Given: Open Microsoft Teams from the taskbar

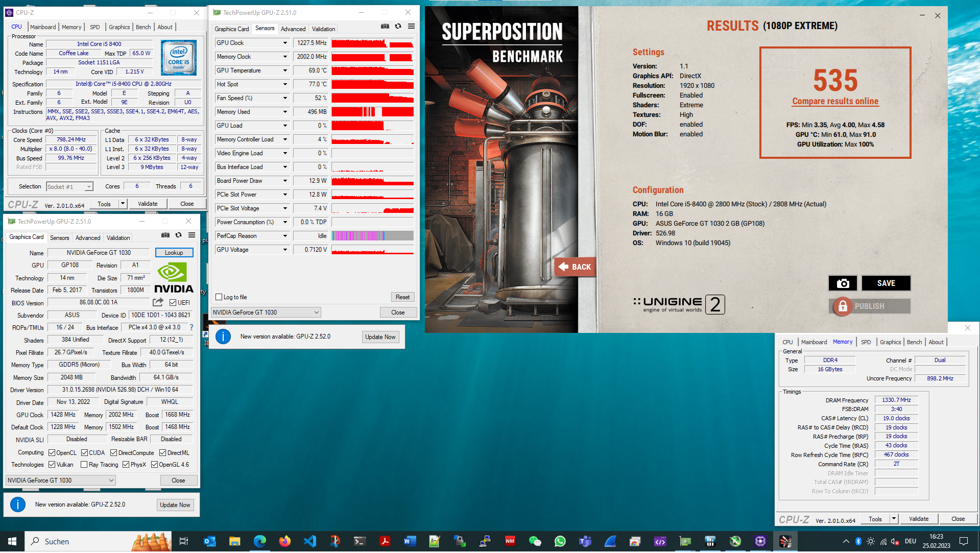Looking at the screenshot, I should 585,541.
